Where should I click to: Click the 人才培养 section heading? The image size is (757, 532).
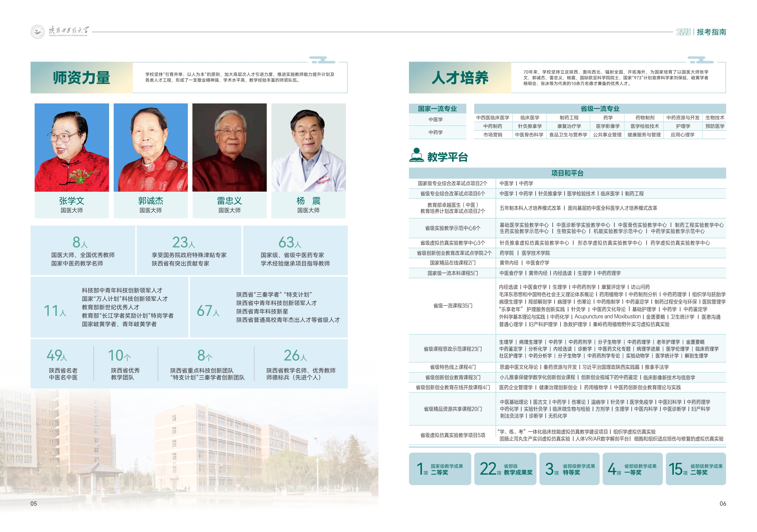(460, 78)
